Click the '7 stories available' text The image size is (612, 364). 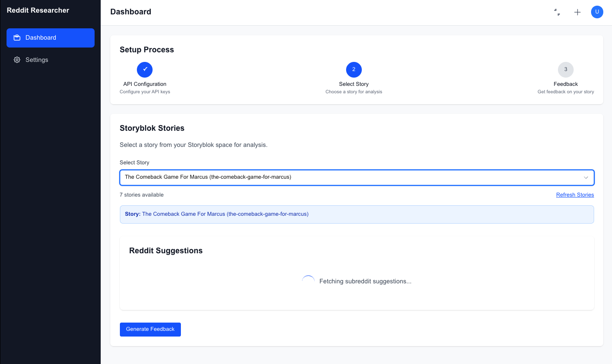tap(142, 195)
